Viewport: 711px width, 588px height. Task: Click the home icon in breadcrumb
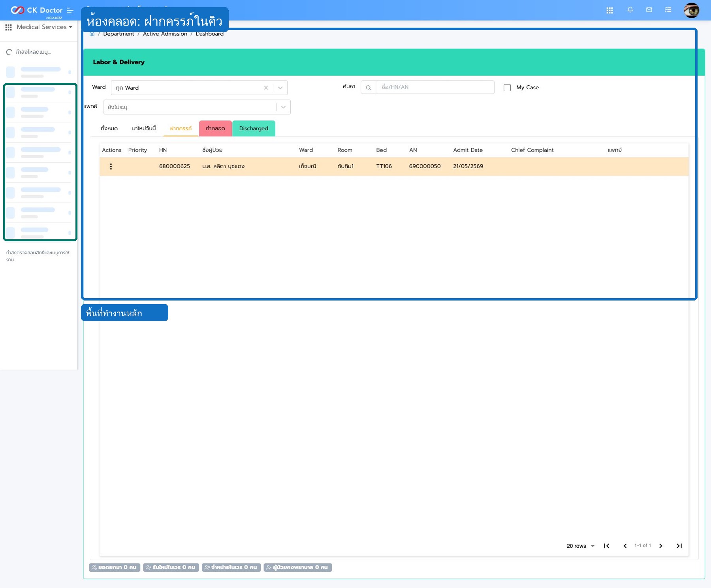coord(92,34)
